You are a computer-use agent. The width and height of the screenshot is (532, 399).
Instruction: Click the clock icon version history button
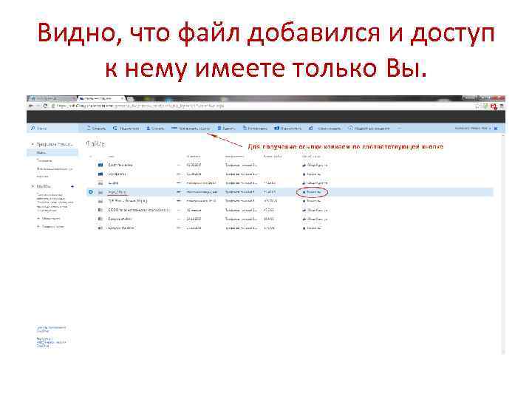tap(369, 129)
